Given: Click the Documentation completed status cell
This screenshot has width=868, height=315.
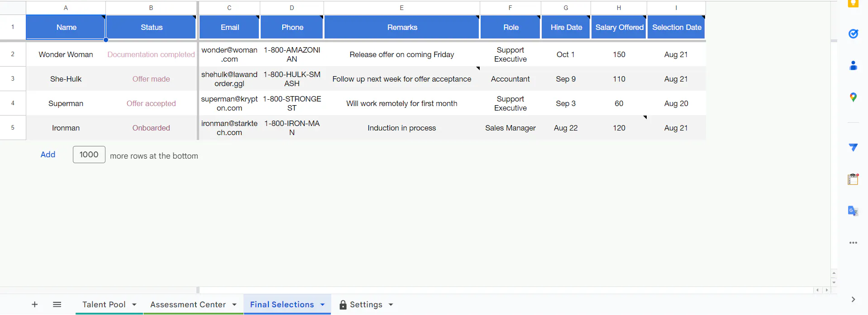Looking at the screenshot, I should tap(151, 54).
